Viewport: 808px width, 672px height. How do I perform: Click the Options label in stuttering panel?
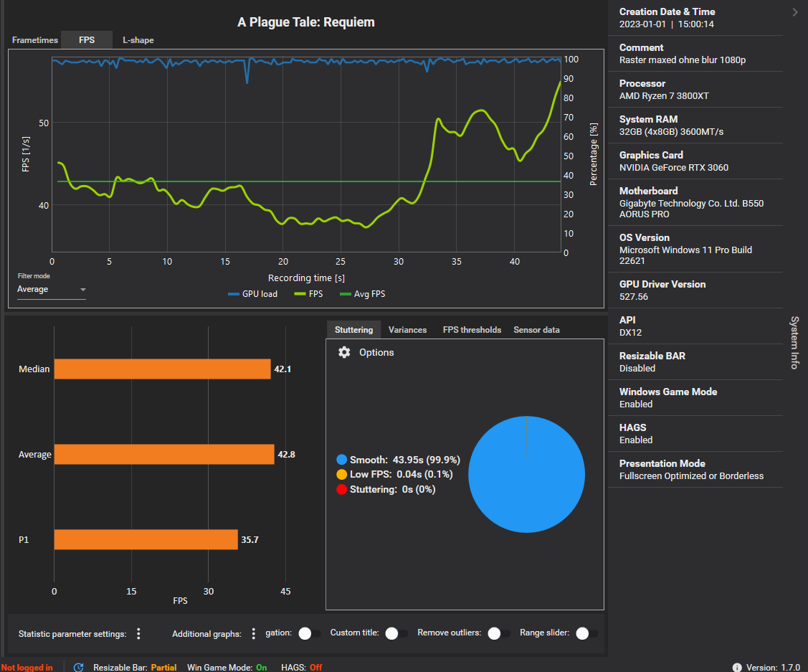click(376, 352)
